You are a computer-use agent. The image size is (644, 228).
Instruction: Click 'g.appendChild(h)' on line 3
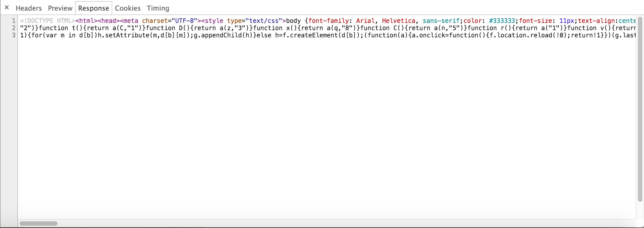(223, 35)
